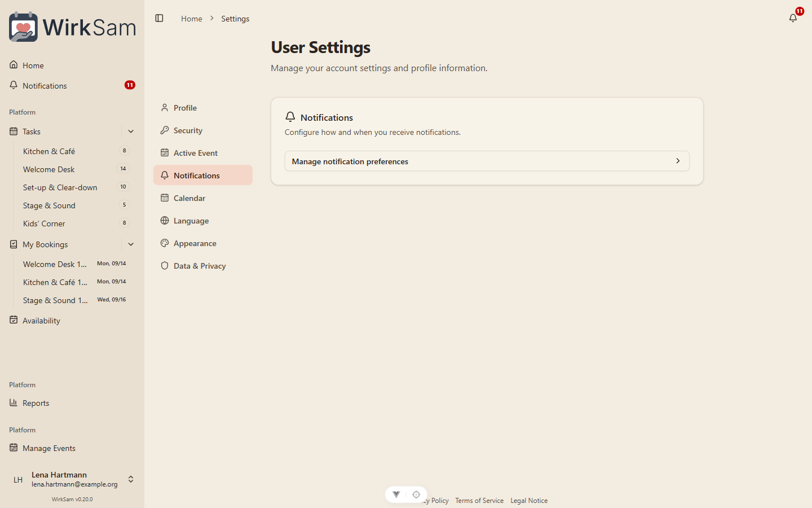This screenshot has width=812, height=508.
Task: Click the User Settings heading
Action: tap(320, 47)
